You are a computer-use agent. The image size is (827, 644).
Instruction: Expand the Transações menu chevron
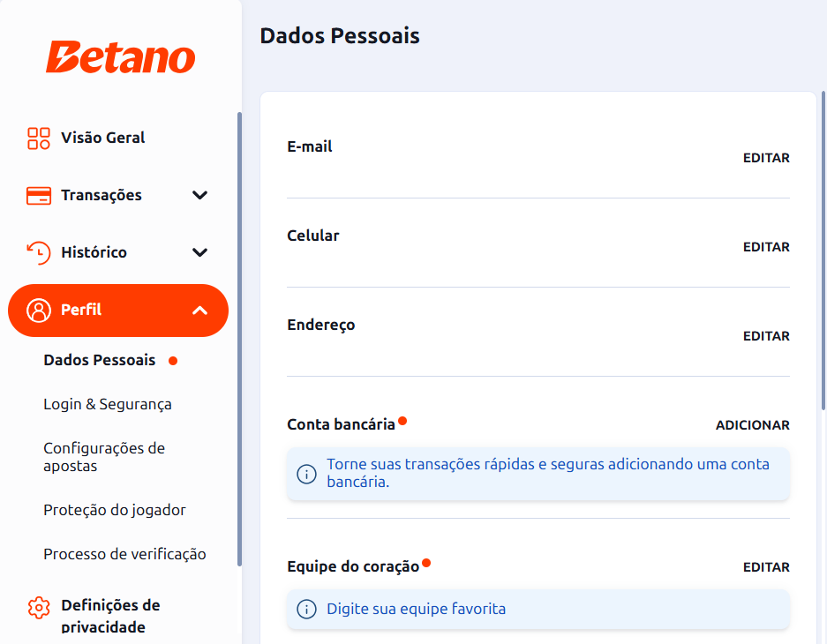tap(199, 196)
